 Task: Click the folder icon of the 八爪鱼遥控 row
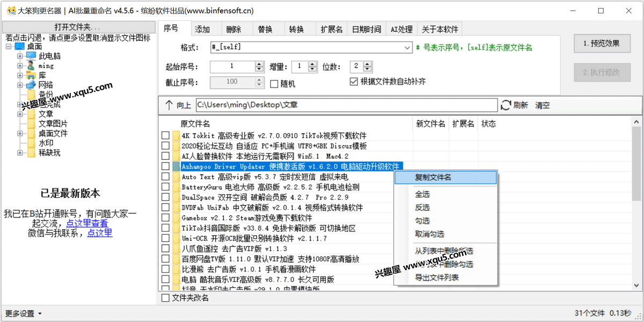[176, 249]
